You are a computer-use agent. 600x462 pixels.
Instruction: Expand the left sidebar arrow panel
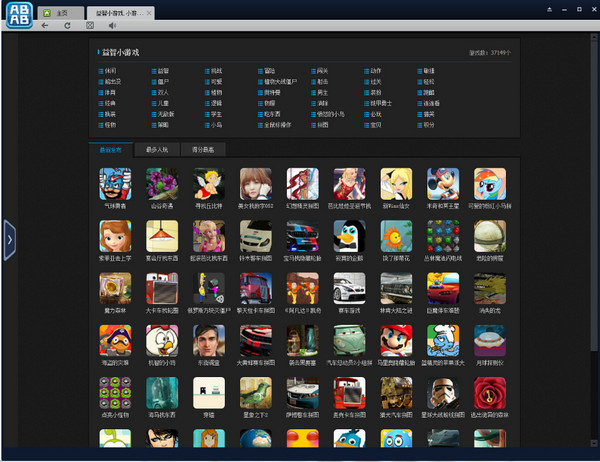pyautogui.click(x=9, y=242)
